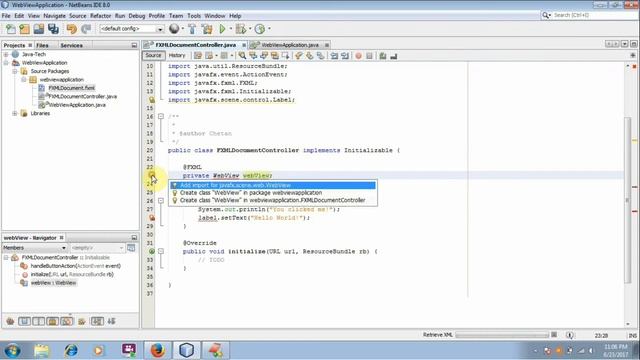Click the globe browser icon in toolbar
This screenshot has height=360, width=640.
click(174, 29)
